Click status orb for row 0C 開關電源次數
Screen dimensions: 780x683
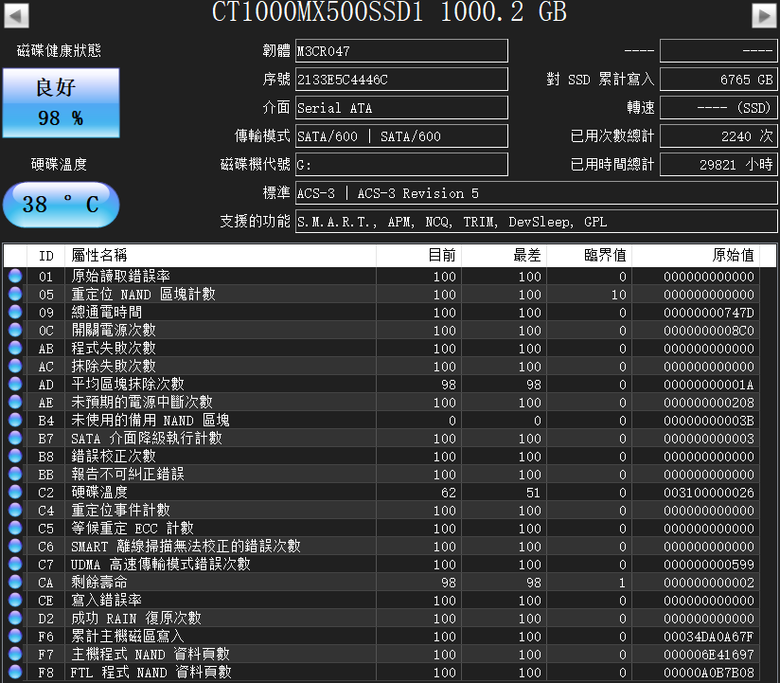pyautogui.click(x=15, y=329)
